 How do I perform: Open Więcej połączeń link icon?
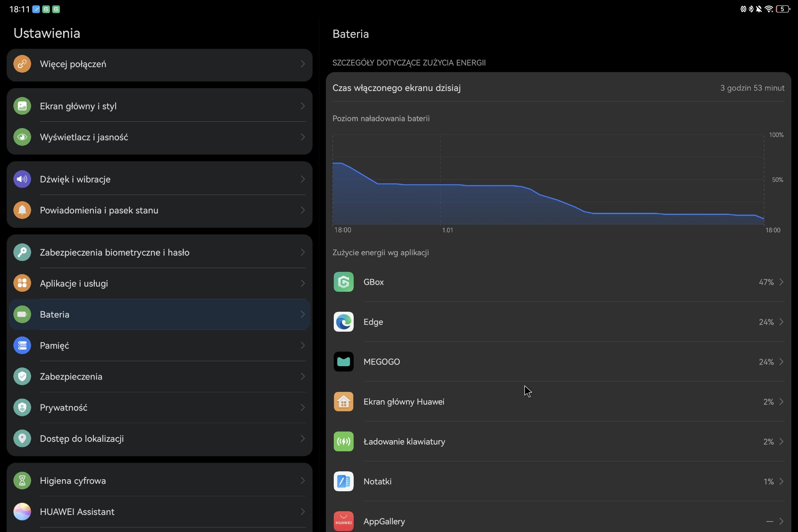(22, 64)
